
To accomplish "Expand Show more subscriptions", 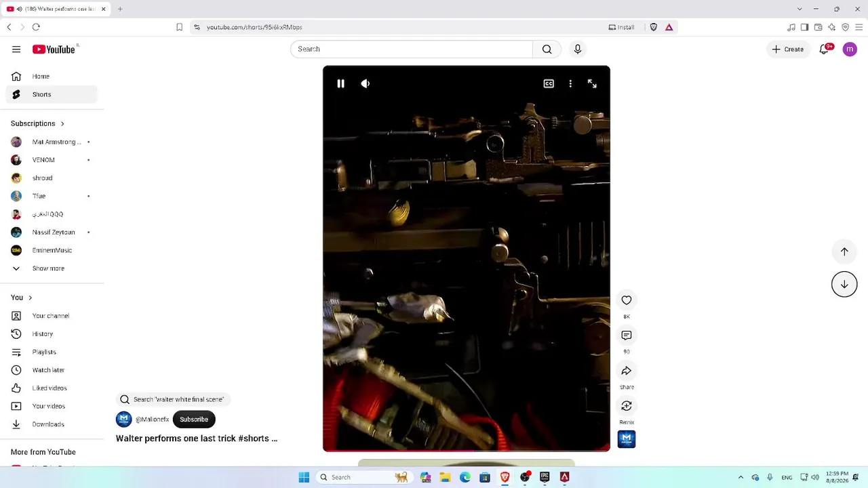I will coord(52,268).
